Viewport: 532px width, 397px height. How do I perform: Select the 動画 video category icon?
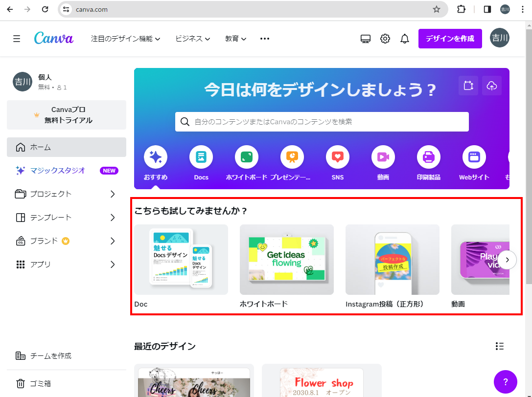[383, 157]
